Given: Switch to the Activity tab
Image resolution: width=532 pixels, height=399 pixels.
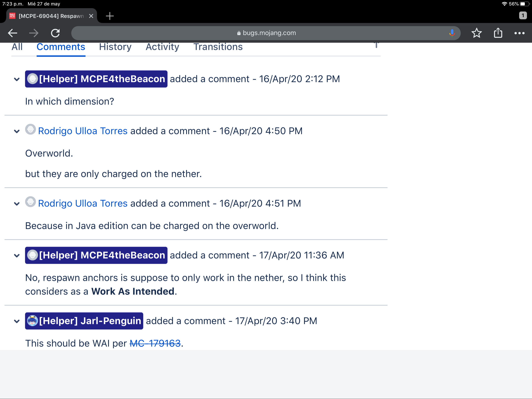Looking at the screenshot, I should (x=162, y=47).
